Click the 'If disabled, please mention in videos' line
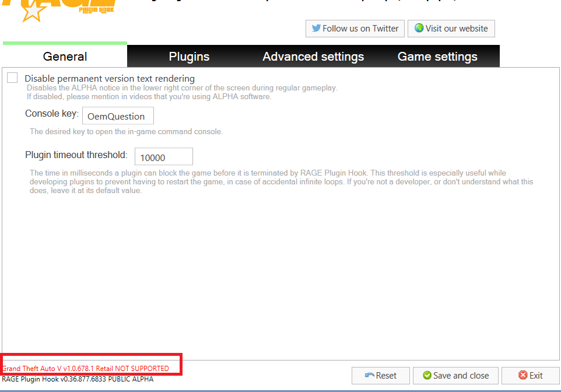This screenshot has height=392, width=561. coord(149,97)
